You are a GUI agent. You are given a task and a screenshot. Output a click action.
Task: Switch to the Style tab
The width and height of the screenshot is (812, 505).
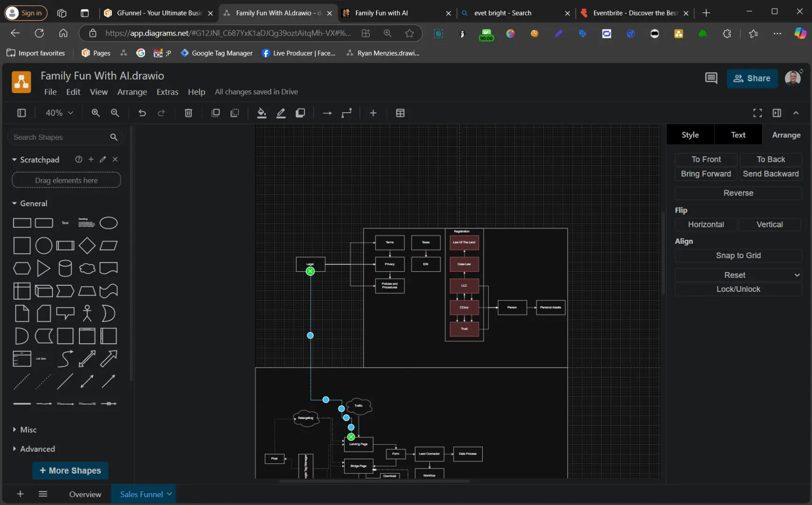(x=690, y=135)
